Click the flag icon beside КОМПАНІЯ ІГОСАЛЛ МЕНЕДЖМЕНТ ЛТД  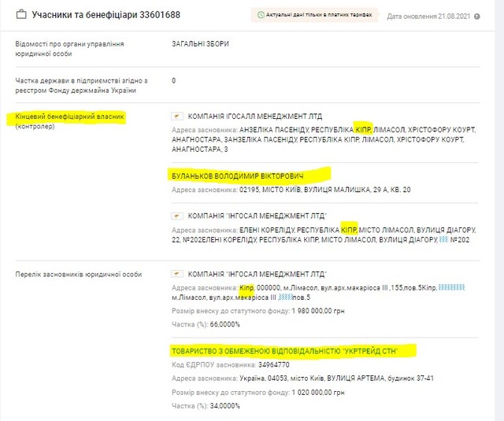[176, 116]
